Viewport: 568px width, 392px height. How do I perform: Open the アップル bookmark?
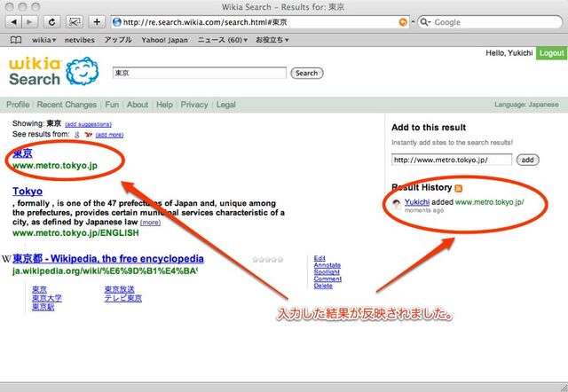pos(118,40)
